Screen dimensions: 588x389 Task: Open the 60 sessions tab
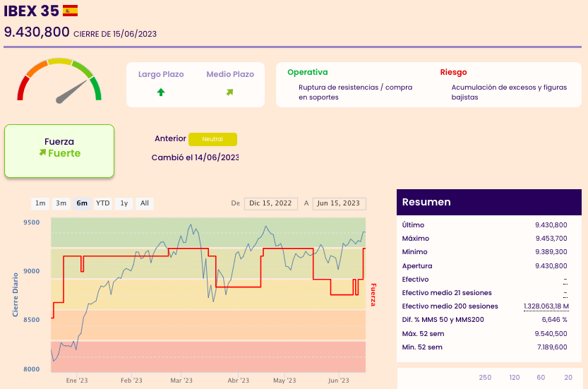pyautogui.click(x=541, y=378)
